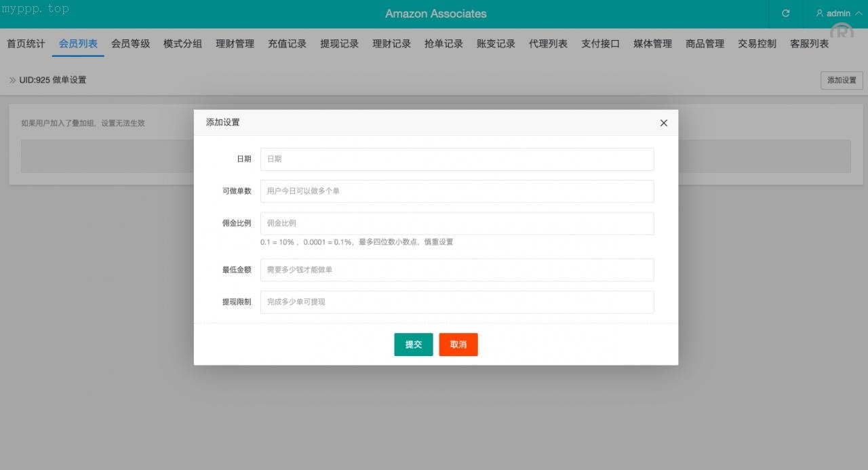
Task: Switch to the 会员等级 tab
Action: tap(130, 44)
